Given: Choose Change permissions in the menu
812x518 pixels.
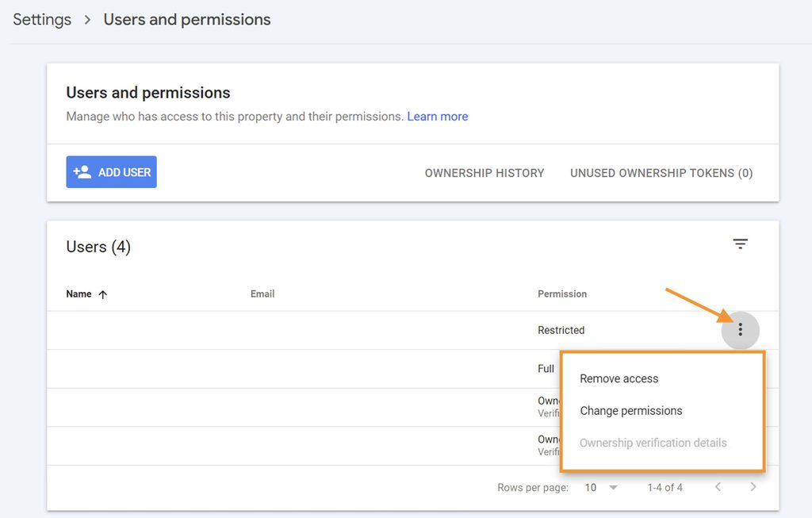Looking at the screenshot, I should click(x=630, y=411).
